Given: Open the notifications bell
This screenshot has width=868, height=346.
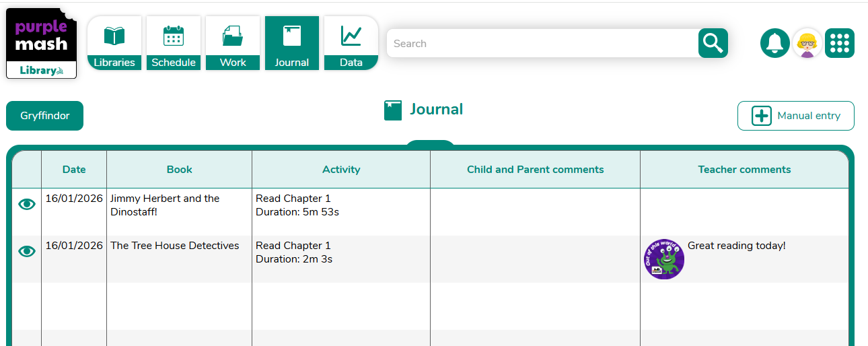Looking at the screenshot, I should click(775, 43).
